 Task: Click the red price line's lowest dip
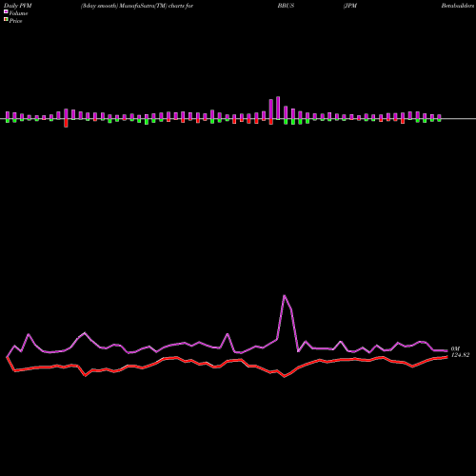click(285, 376)
